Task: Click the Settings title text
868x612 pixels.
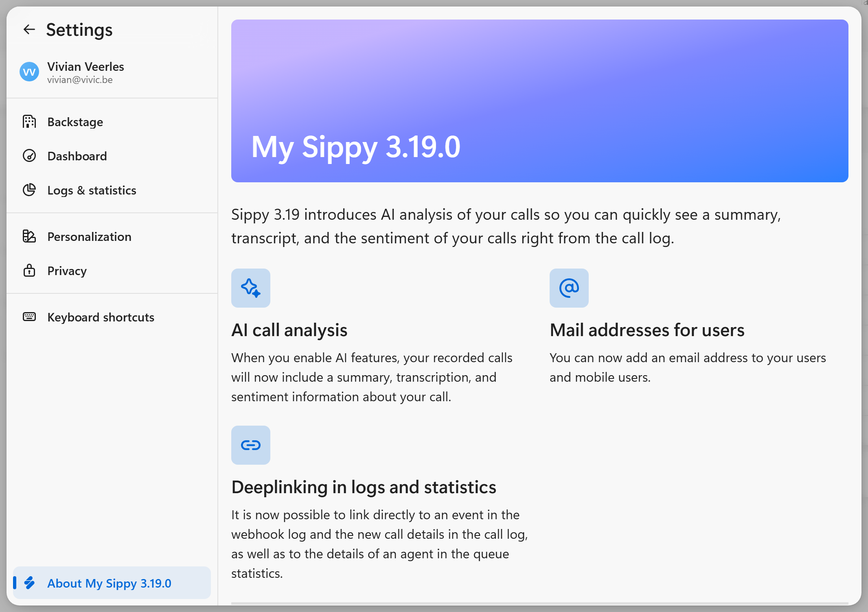Action: (79, 30)
